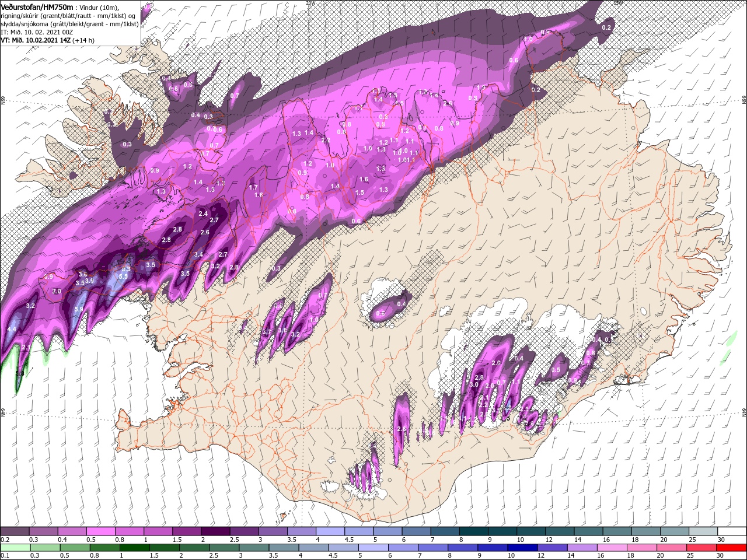Click the rain legend swatch for 0.1–0.3 mm
The width and height of the screenshot is (747, 560).
click(x=15, y=548)
